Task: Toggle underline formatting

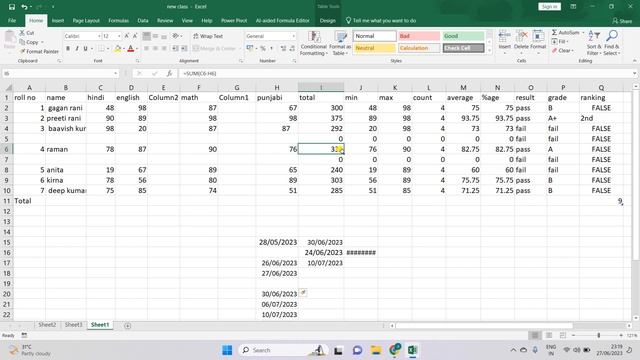Action: tap(85, 49)
